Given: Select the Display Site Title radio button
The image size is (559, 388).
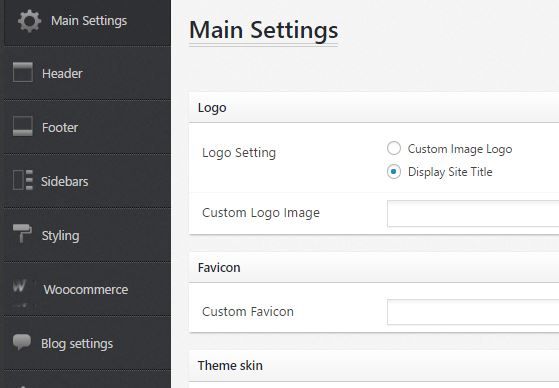Looking at the screenshot, I should pos(394,172).
